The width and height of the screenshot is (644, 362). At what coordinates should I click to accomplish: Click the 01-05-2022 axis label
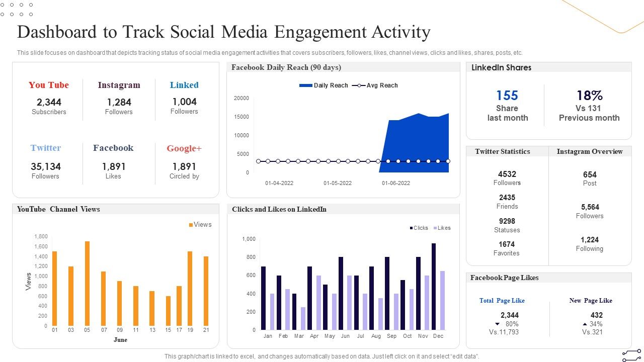click(x=338, y=183)
